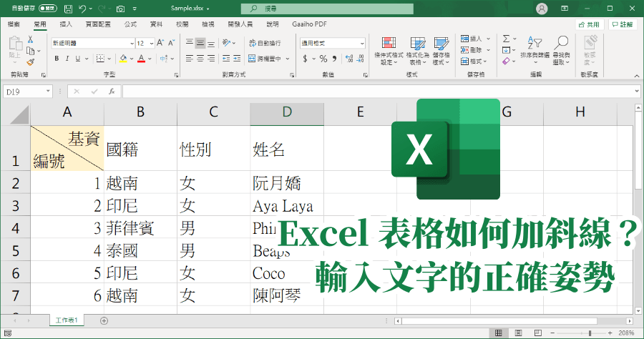Viewport: 644px width, 339px height.
Task: Click in the formula bar input
Action: pyautogui.click(x=378, y=92)
